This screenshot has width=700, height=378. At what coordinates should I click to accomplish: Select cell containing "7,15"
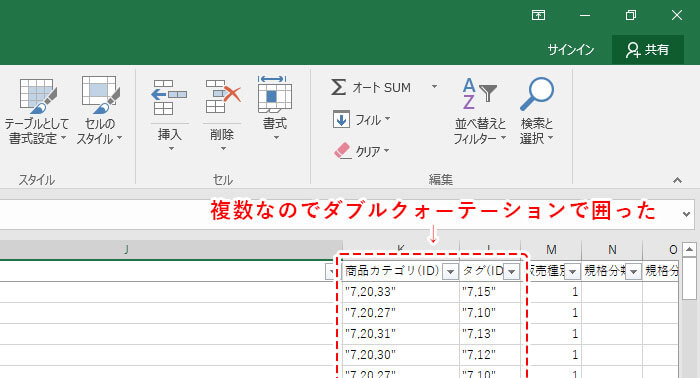490,292
